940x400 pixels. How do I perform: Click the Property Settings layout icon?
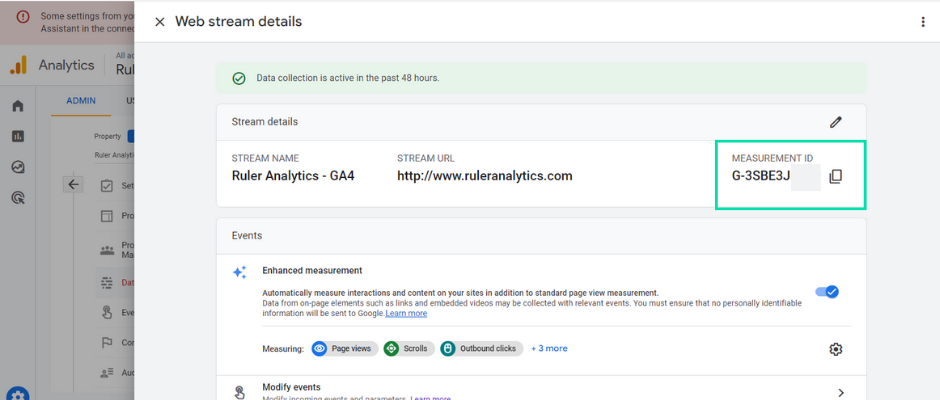coord(107,216)
